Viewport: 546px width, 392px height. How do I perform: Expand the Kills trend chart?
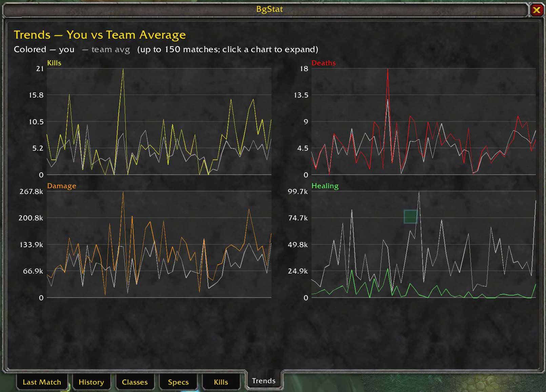pos(159,122)
